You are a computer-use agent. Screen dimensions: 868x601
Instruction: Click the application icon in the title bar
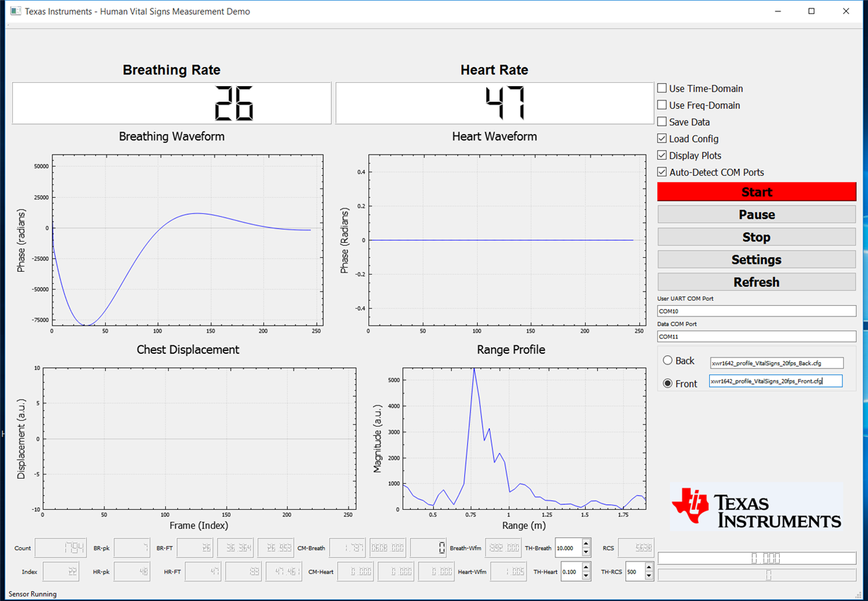pyautogui.click(x=16, y=11)
